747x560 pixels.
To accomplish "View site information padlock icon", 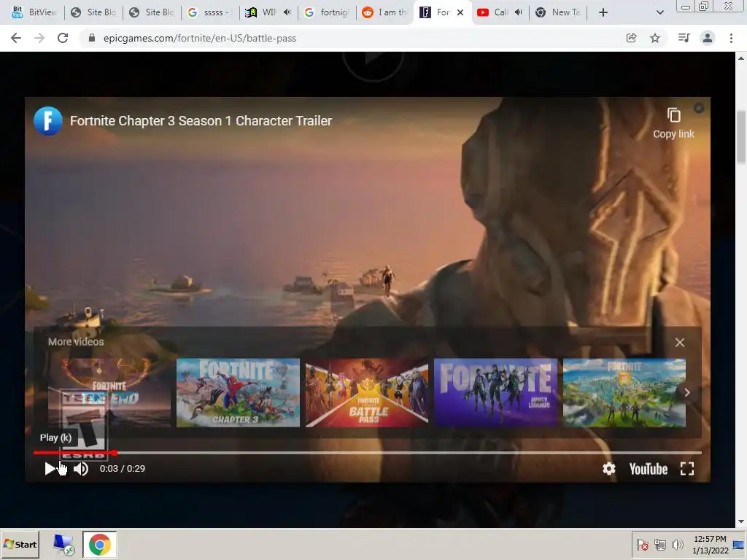I will (91, 38).
